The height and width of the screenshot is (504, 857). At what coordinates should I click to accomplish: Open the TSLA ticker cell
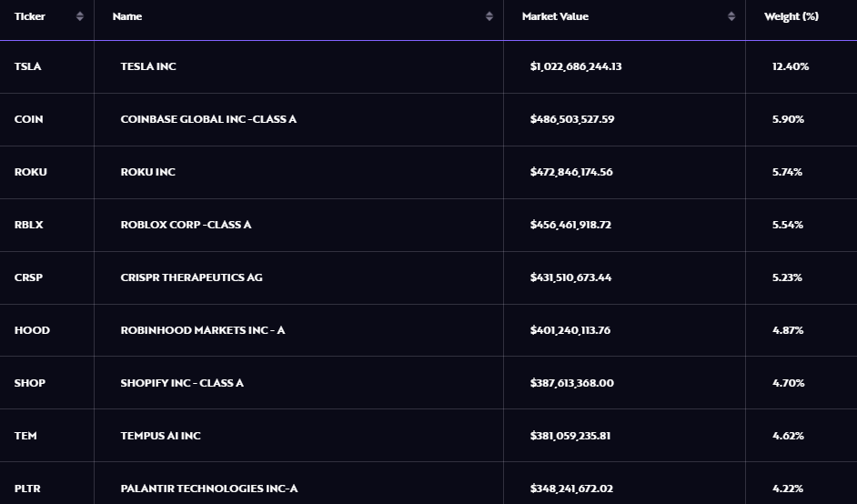(27, 66)
